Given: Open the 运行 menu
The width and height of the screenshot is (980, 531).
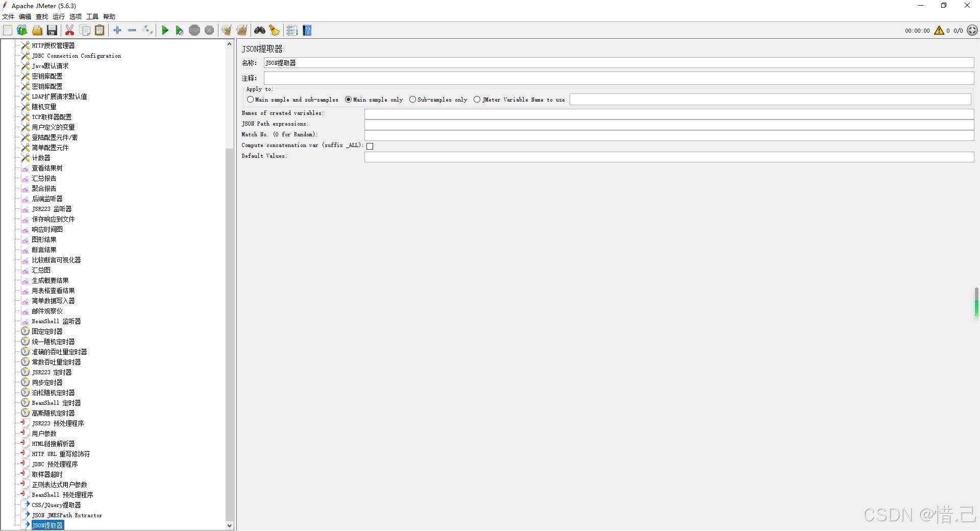Looking at the screenshot, I should [x=59, y=17].
